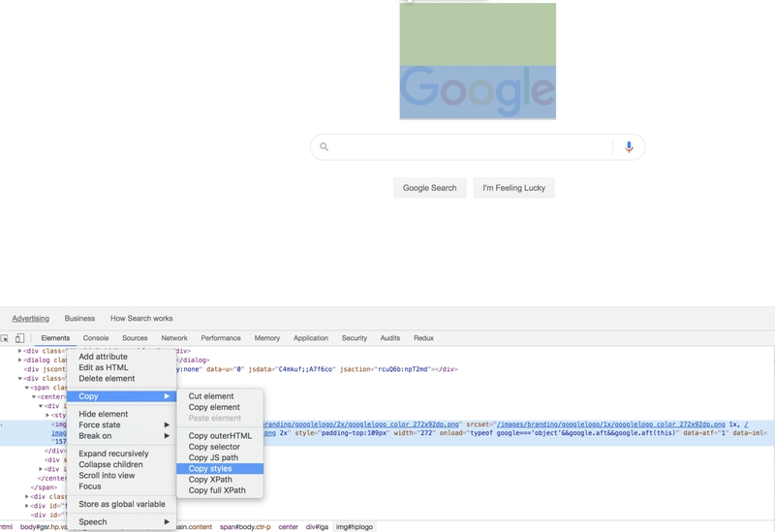
Task: Choose Copy full XPath
Action: (220, 490)
